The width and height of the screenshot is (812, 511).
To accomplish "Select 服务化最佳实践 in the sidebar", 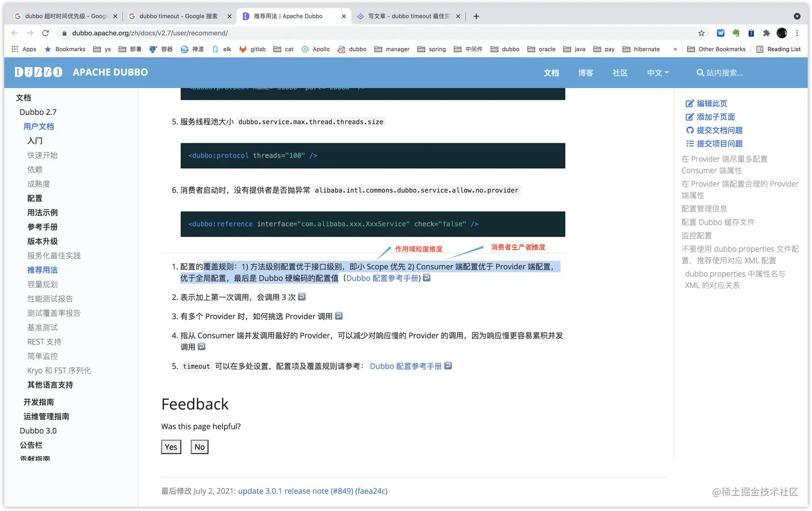I will click(54, 255).
